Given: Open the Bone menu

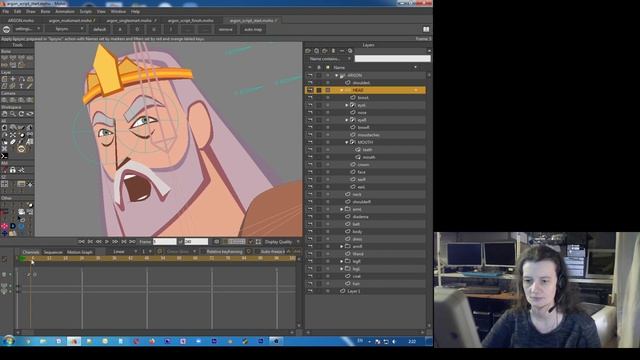Looking at the screenshot, I should (45, 11).
